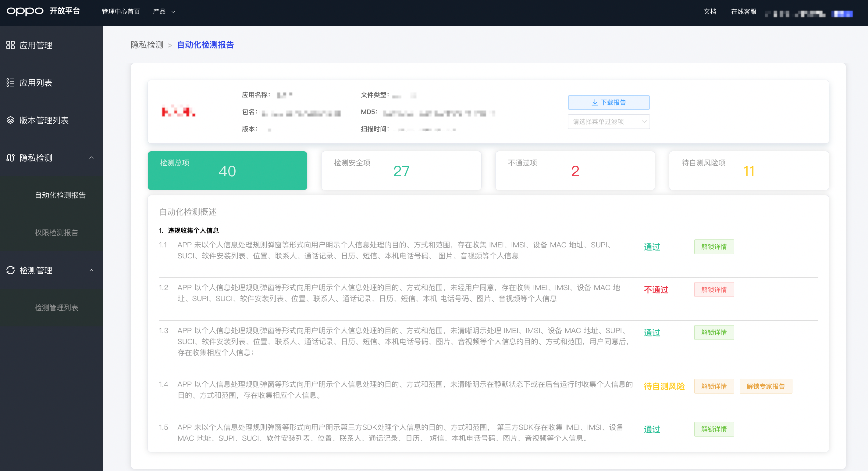Open the 请选择菜单过滤项 filter dropdown

click(x=609, y=122)
